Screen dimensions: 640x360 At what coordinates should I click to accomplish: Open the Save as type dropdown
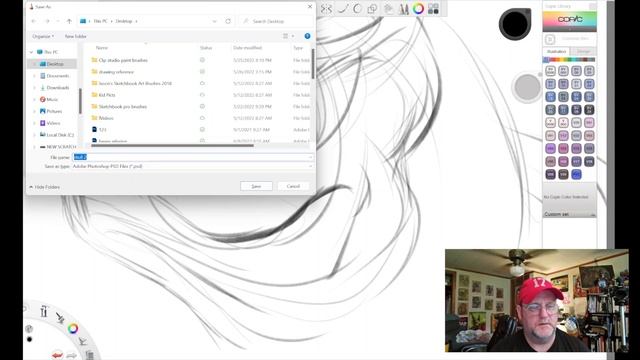coord(310,167)
